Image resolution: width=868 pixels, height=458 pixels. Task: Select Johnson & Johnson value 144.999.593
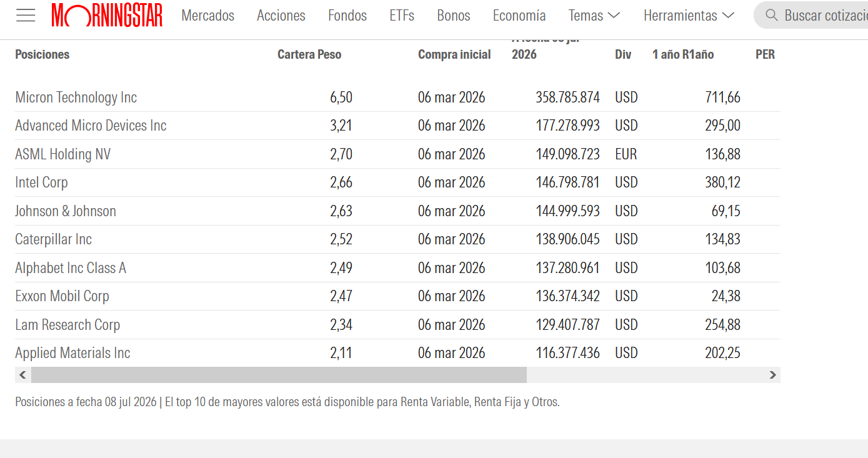tap(567, 211)
